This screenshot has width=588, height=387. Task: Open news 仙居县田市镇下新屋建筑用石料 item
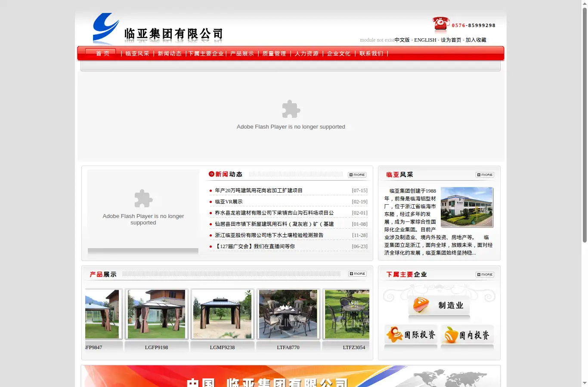coord(274,224)
